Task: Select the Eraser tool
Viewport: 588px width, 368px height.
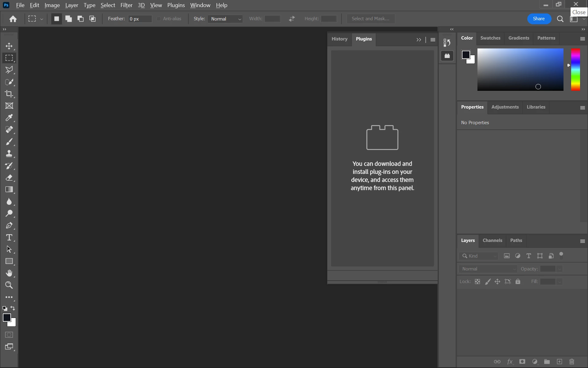Action: [x=9, y=178]
